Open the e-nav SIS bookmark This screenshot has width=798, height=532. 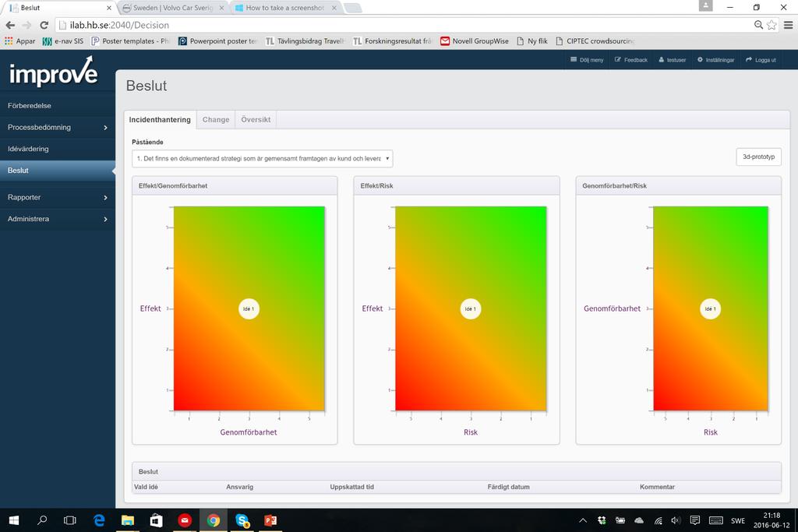(63, 41)
